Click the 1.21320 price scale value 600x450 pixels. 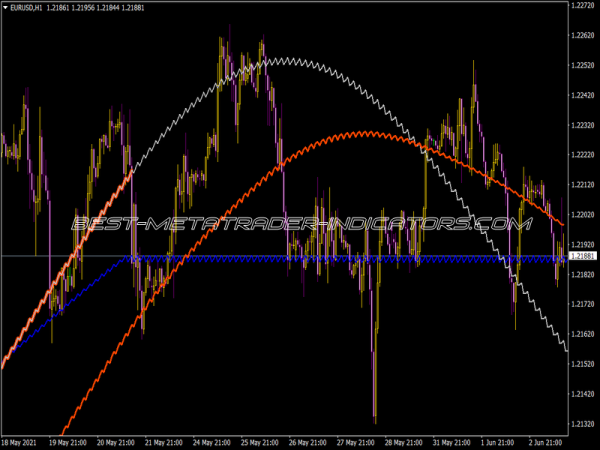(584, 424)
